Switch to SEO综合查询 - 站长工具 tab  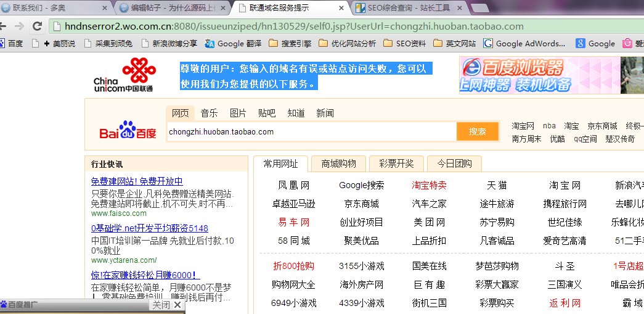click(x=408, y=8)
